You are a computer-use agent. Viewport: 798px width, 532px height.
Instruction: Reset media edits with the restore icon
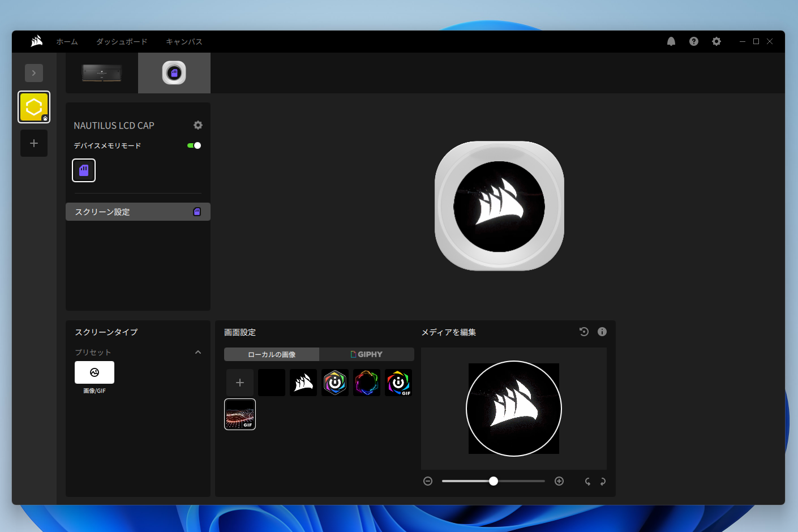pyautogui.click(x=584, y=332)
